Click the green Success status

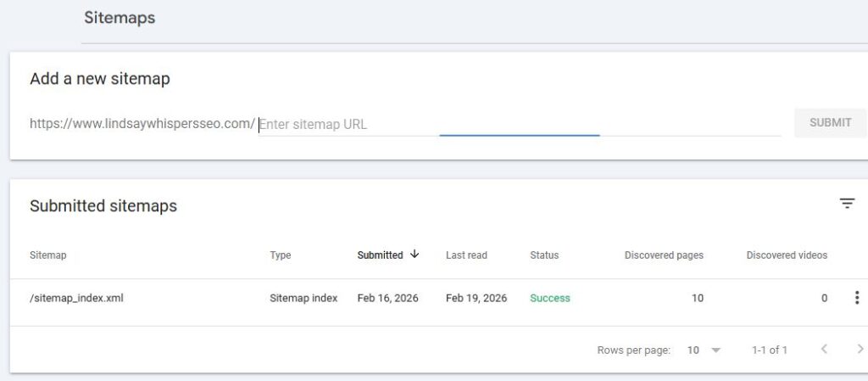point(549,298)
